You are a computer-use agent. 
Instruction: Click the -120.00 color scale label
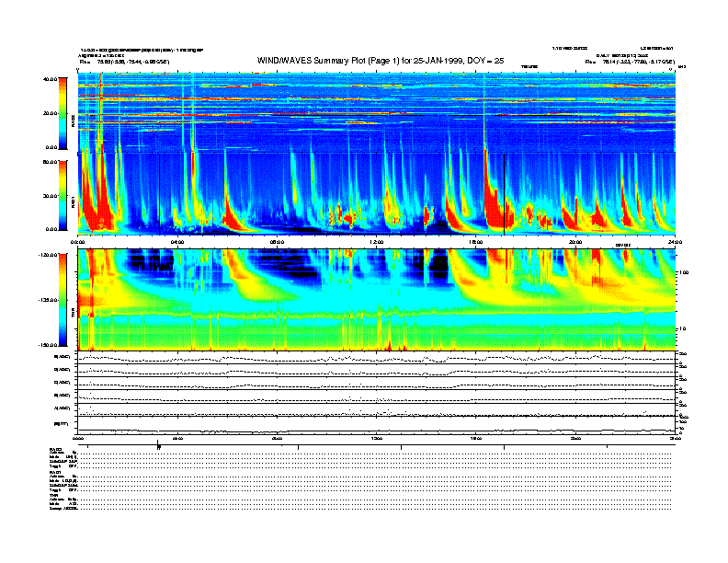coord(48,255)
